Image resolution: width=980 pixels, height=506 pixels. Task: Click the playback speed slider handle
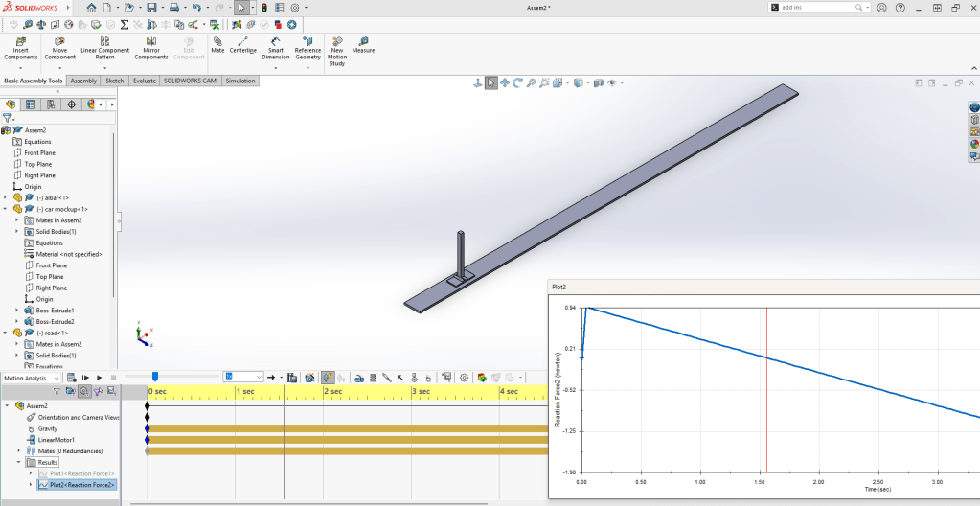[x=154, y=378]
